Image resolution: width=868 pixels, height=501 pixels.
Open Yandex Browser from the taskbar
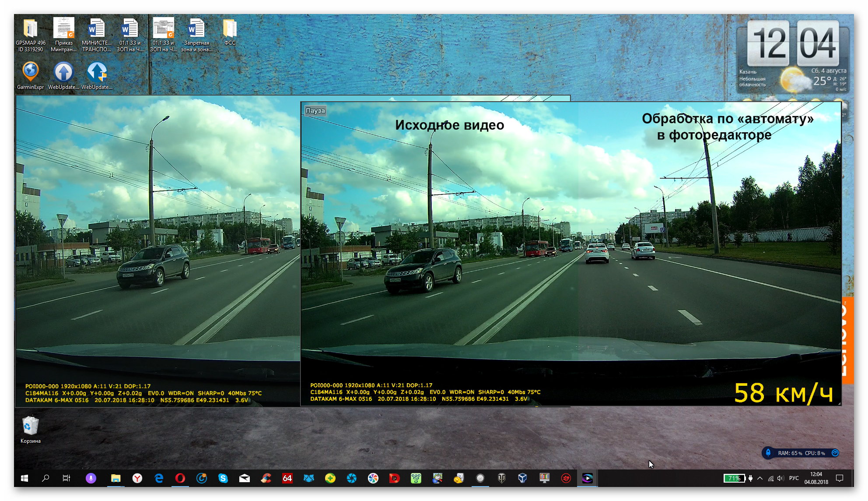pos(137,478)
